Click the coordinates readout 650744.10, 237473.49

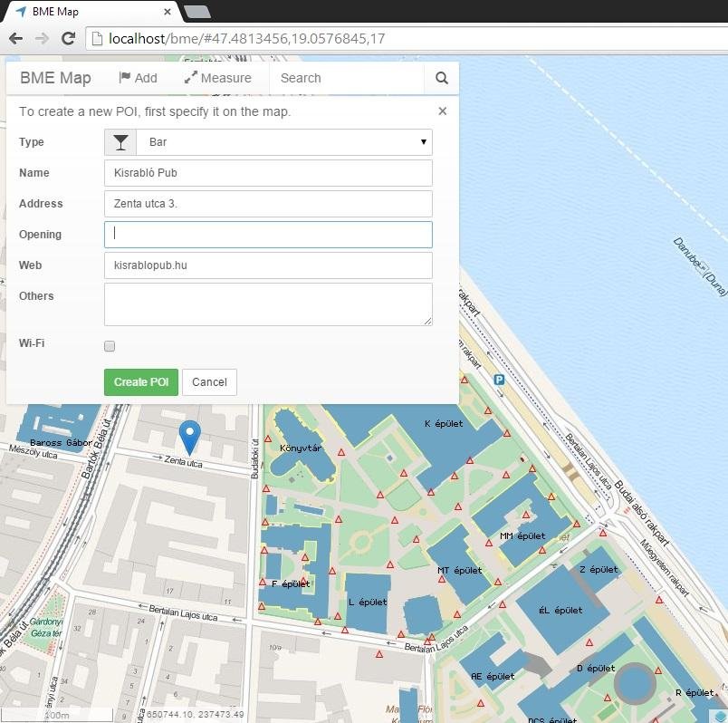195,714
